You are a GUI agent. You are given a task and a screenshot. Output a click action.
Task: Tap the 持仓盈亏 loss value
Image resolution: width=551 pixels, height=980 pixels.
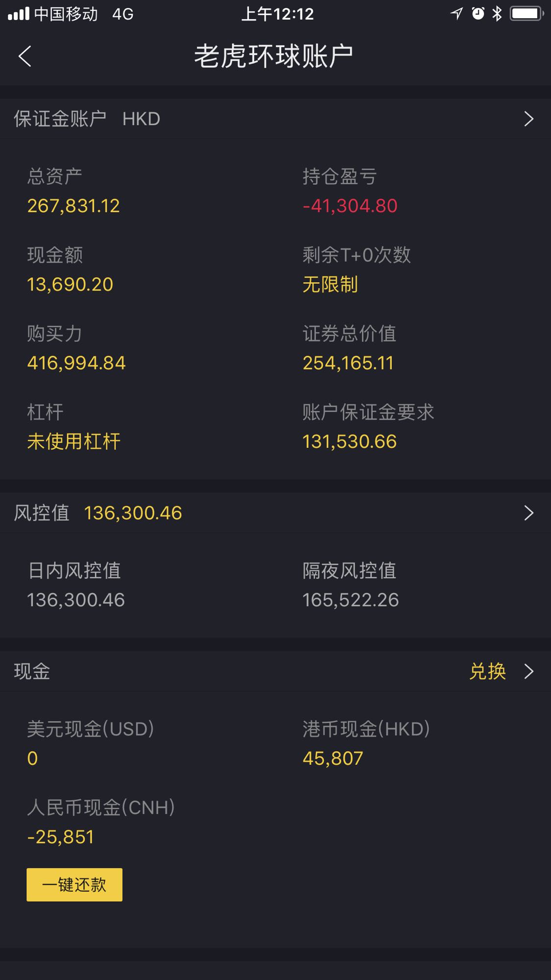(350, 206)
